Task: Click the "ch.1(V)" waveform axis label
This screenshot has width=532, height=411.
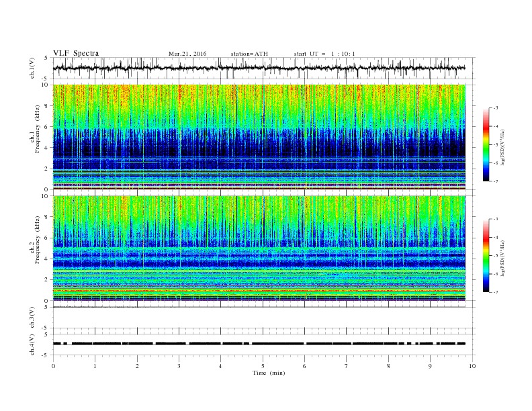Action: click(32, 68)
